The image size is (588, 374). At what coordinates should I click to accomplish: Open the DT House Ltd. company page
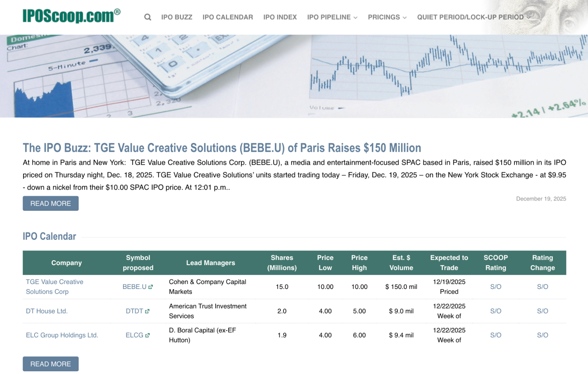[x=46, y=311]
